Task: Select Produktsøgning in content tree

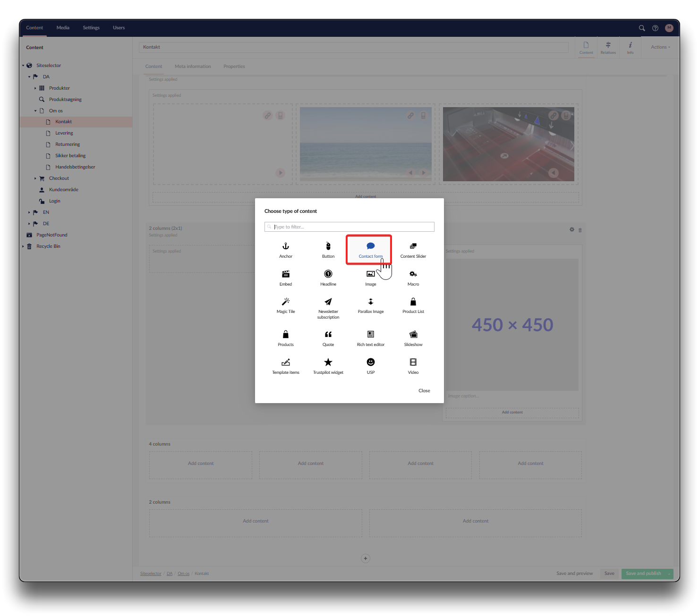Action: pos(65,100)
